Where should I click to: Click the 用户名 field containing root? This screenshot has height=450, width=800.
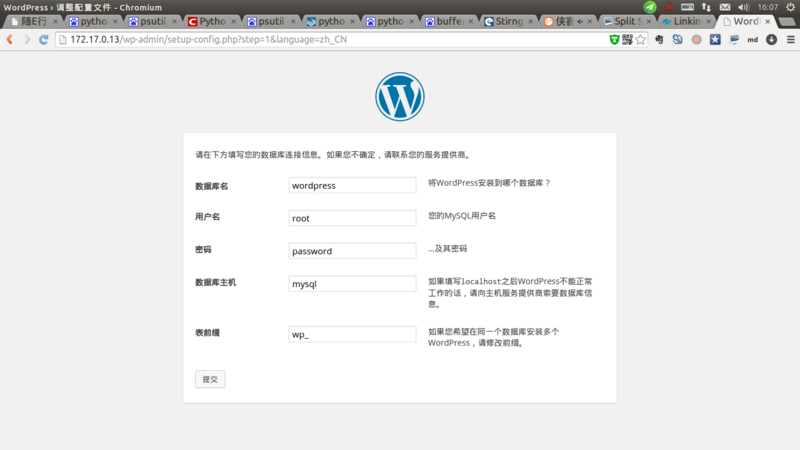click(352, 218)
